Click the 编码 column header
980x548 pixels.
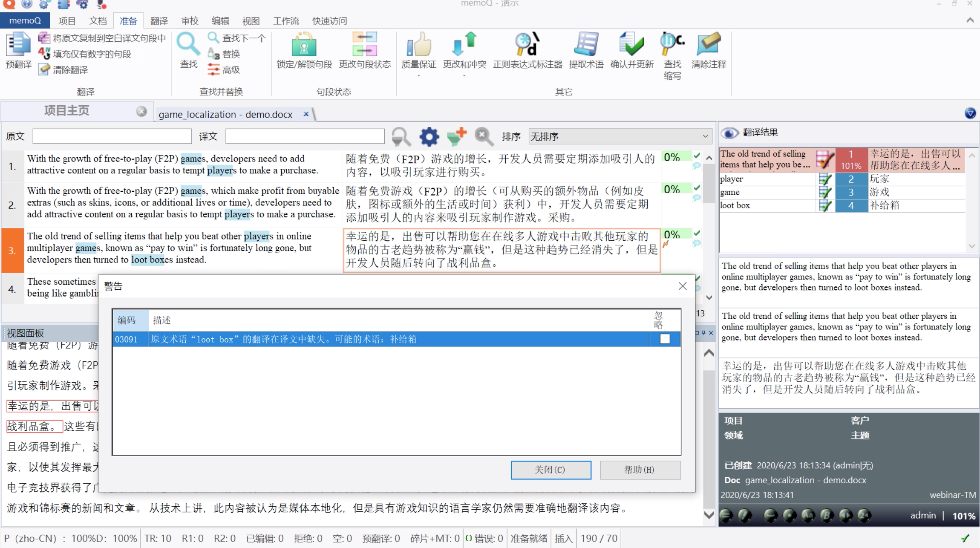tap(131, 320)
